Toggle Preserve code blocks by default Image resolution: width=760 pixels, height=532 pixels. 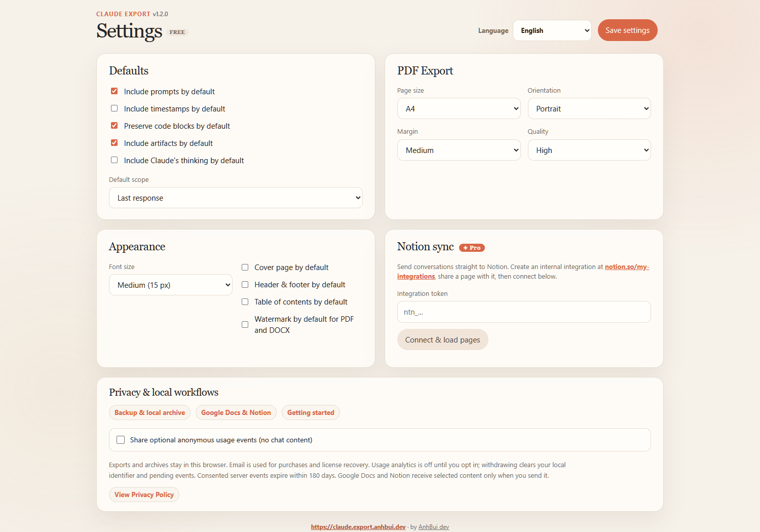click(x=114, y=126)
